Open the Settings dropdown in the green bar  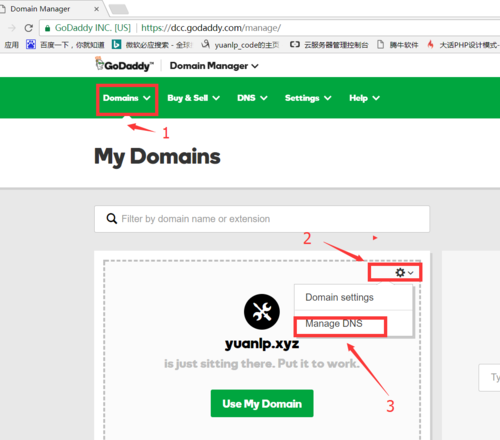click(308, 98)
